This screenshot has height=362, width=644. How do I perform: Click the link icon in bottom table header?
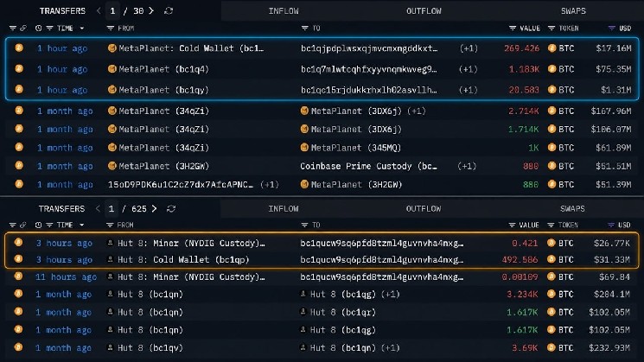click(23, 225)
